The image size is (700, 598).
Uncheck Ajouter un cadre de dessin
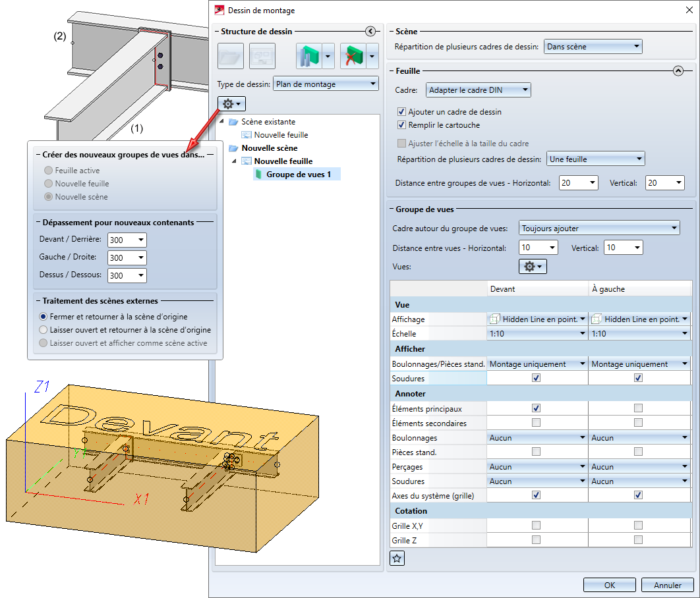click(402, 112)
